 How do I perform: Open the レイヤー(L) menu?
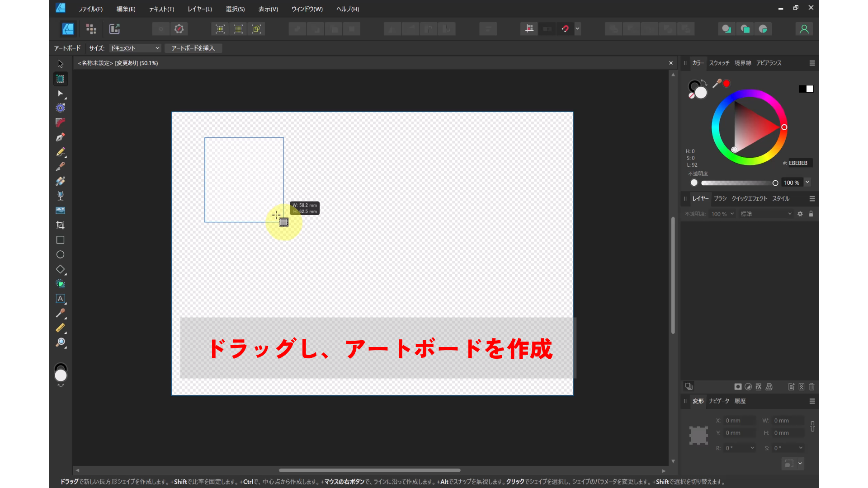point(200,9)
